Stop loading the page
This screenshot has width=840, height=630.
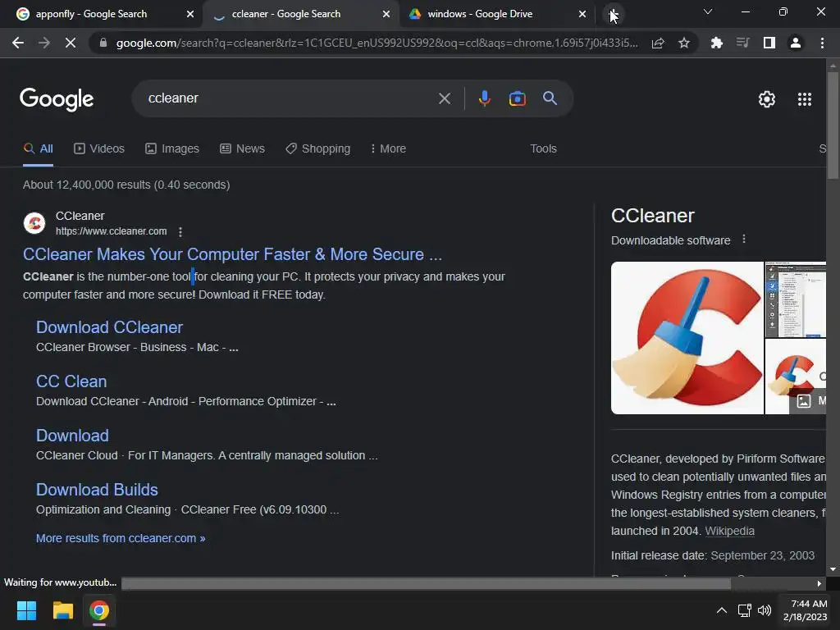[71, 43]
